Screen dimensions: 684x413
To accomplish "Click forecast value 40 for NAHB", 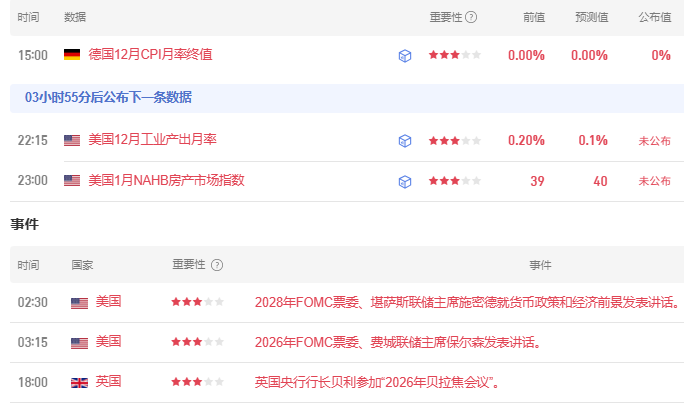I will [x=601, y=181].
